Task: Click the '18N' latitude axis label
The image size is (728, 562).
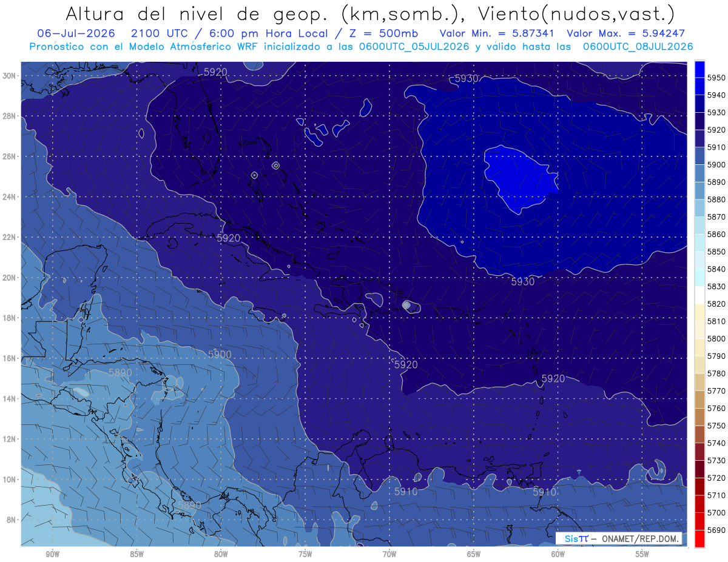Action: 10,318
